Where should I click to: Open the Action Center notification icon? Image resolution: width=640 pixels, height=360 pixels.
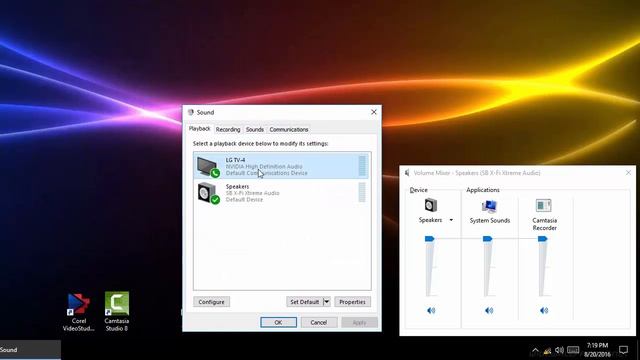623,350
